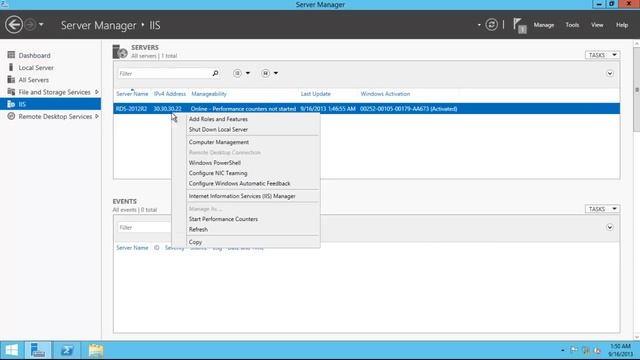Expand File and Storage Services arrow
Screen dimensions: 640x360
97,92
